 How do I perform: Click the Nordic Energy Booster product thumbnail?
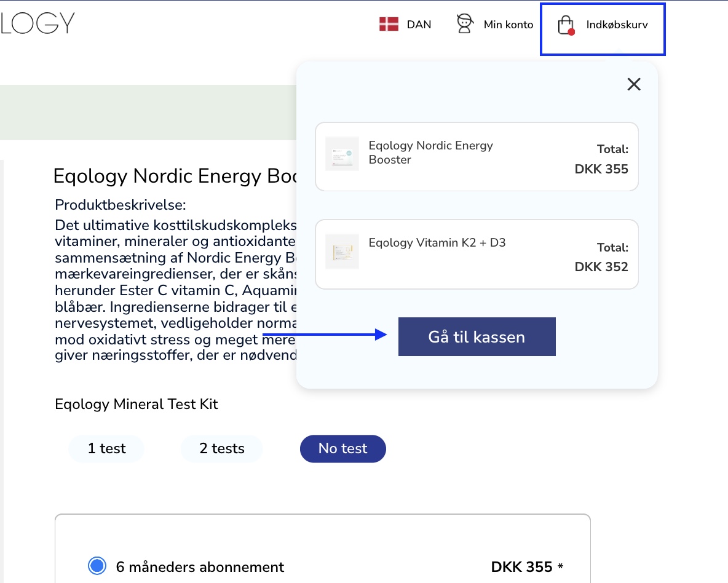pyautogui.click(x=342, y=154)
